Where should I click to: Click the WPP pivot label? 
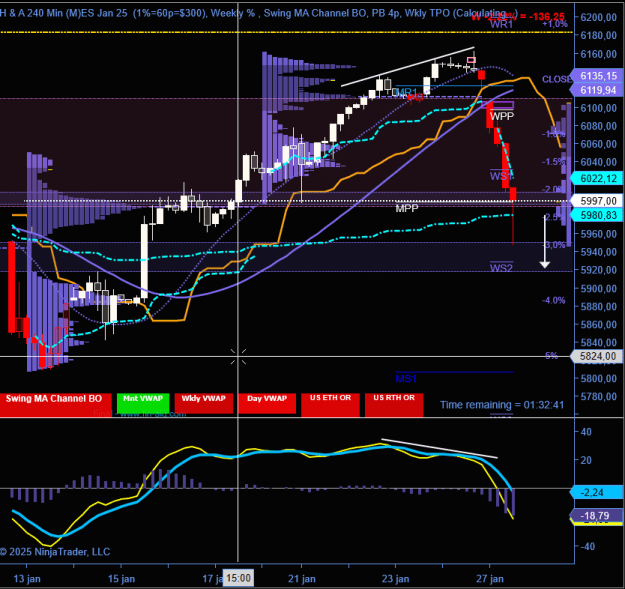tap(502, 116)
